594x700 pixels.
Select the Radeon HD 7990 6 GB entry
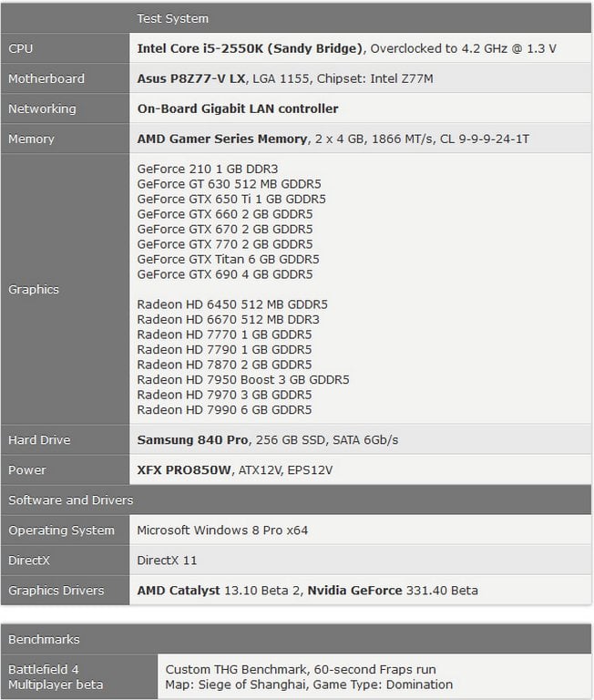coord(224,409)
